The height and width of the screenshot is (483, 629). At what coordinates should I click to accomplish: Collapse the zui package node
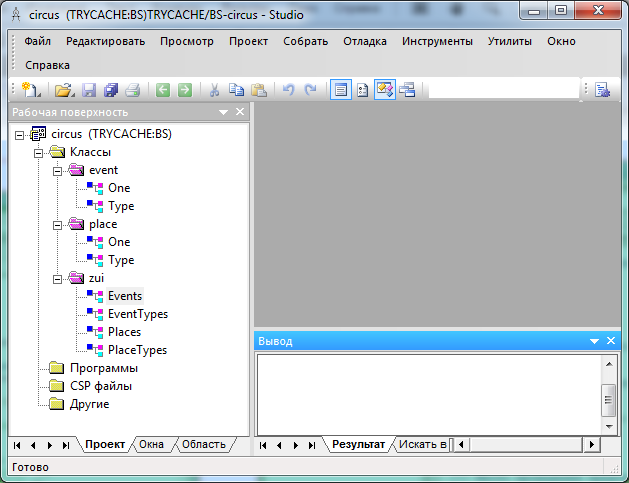[58, 279]
